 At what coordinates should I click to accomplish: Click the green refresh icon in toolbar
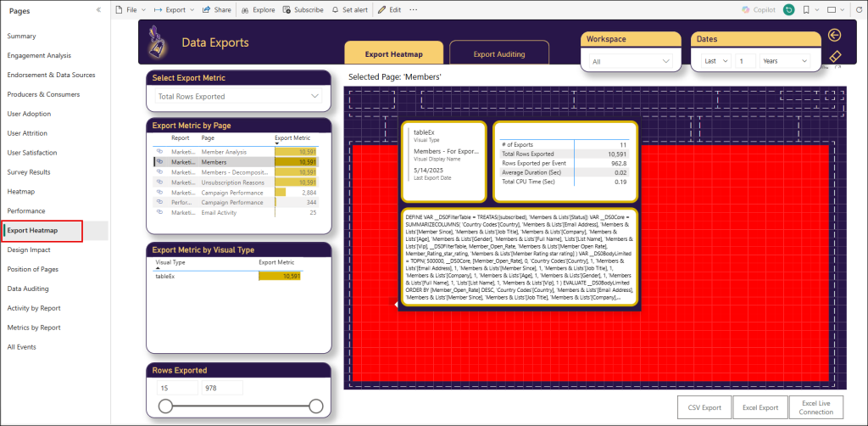point(788,9)
